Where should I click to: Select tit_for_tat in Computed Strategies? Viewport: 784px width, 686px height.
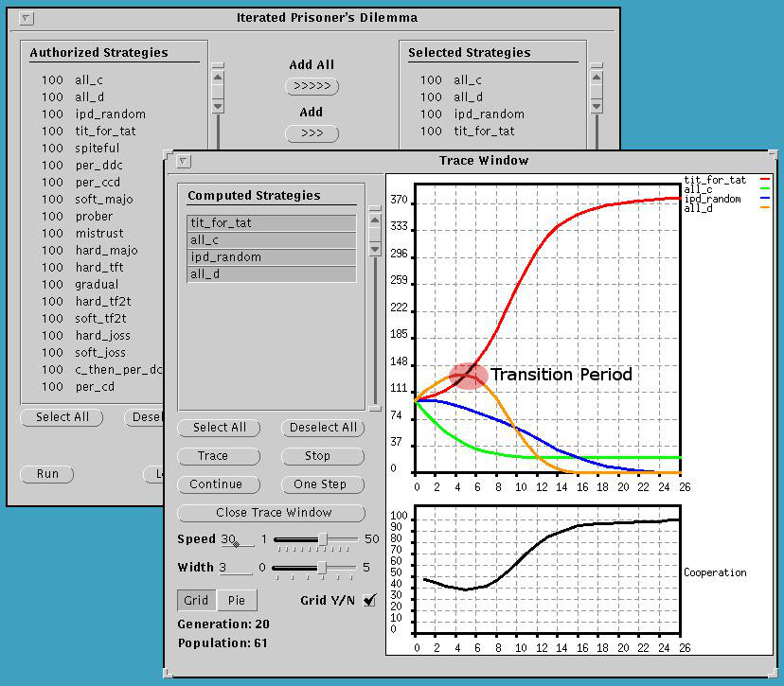[x=272, y=223]
